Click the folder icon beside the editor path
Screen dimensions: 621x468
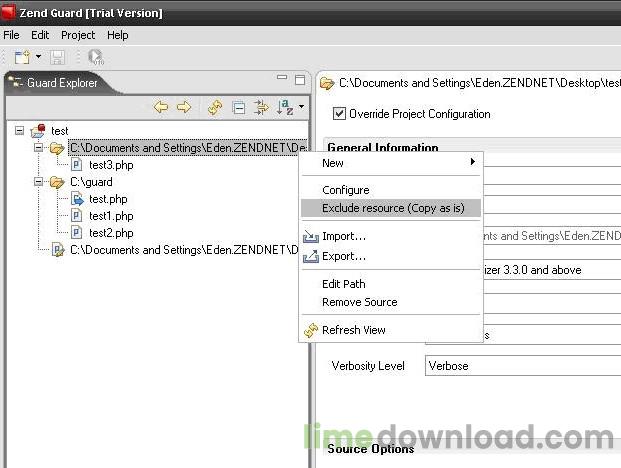point(327,83)
